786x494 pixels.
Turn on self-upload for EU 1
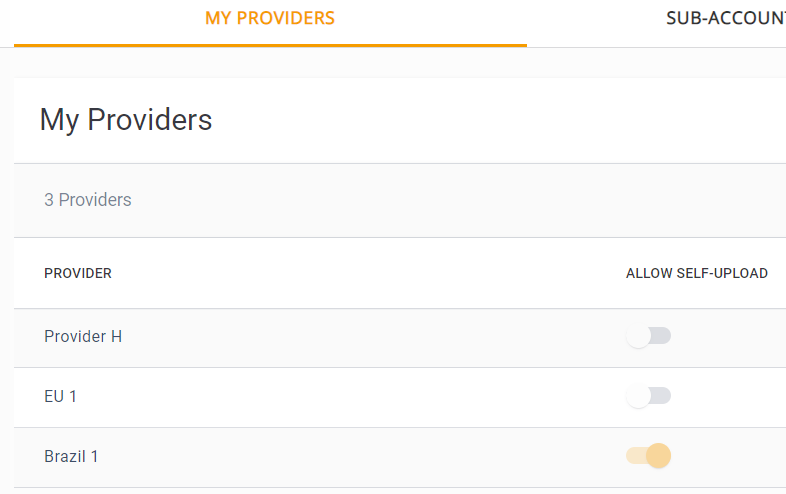coord(648,396)
